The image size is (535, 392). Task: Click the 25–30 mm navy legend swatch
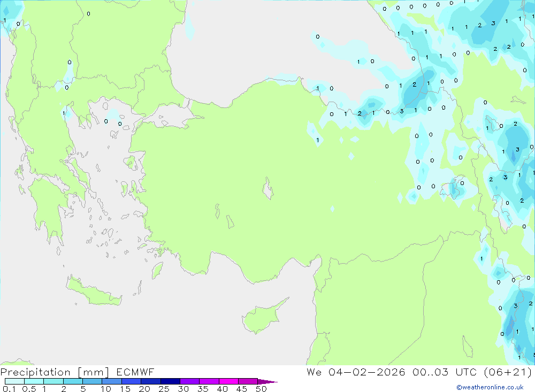170,381
